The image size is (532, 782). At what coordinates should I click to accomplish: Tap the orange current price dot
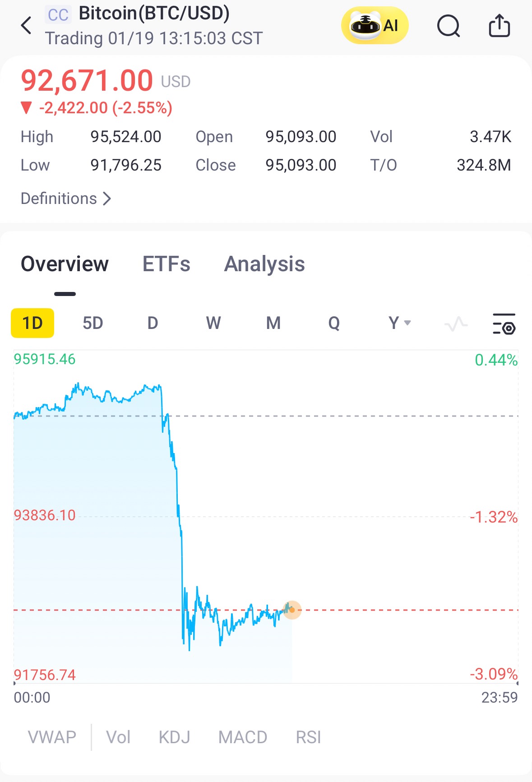[292, 610]
